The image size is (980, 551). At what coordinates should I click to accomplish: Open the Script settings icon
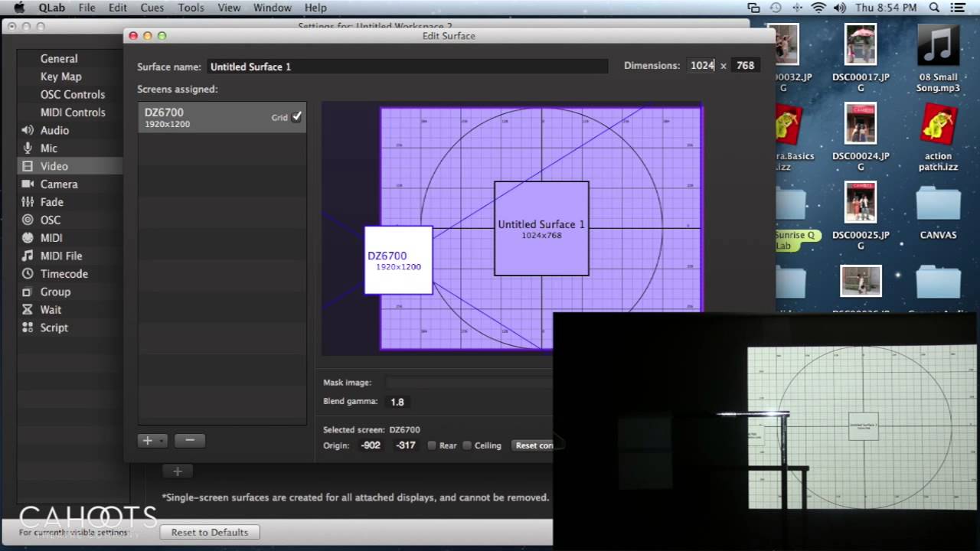28,328
